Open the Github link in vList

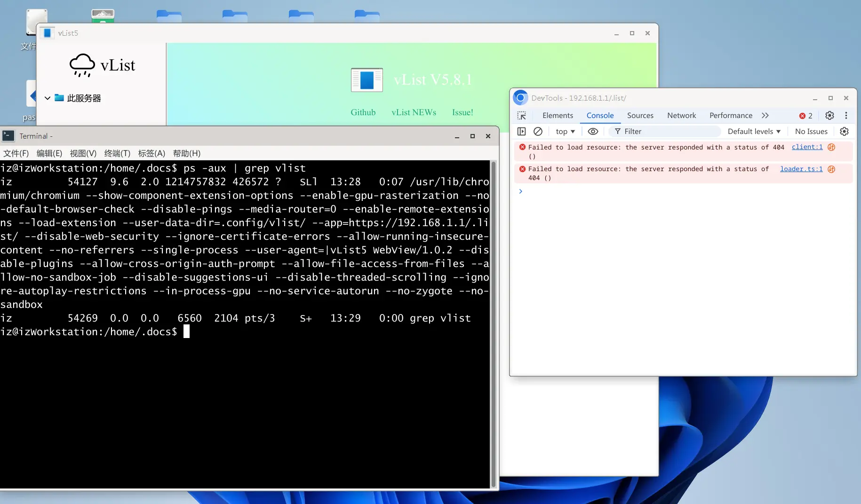tap(363, 112)
